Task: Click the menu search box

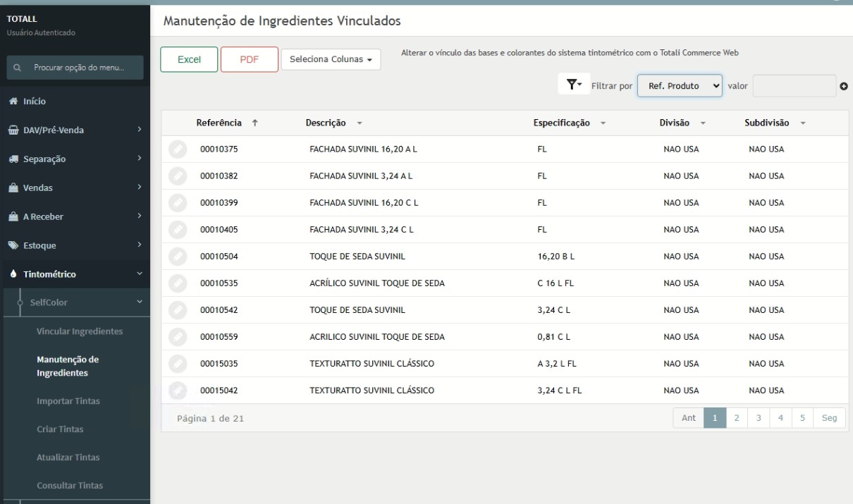Action: coord(75,68)
